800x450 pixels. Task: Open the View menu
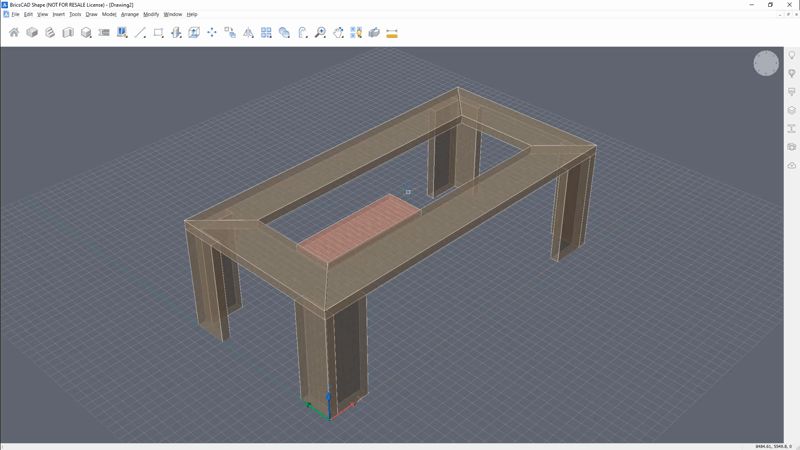click(42, 14)
